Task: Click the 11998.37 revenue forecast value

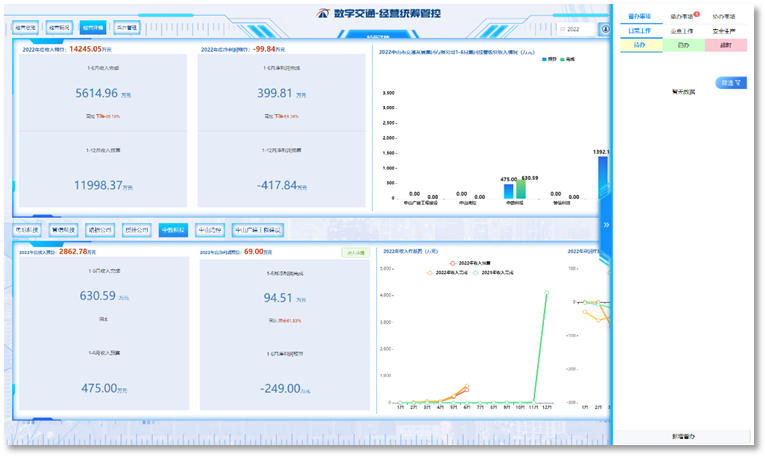Action: pos(98,185)
